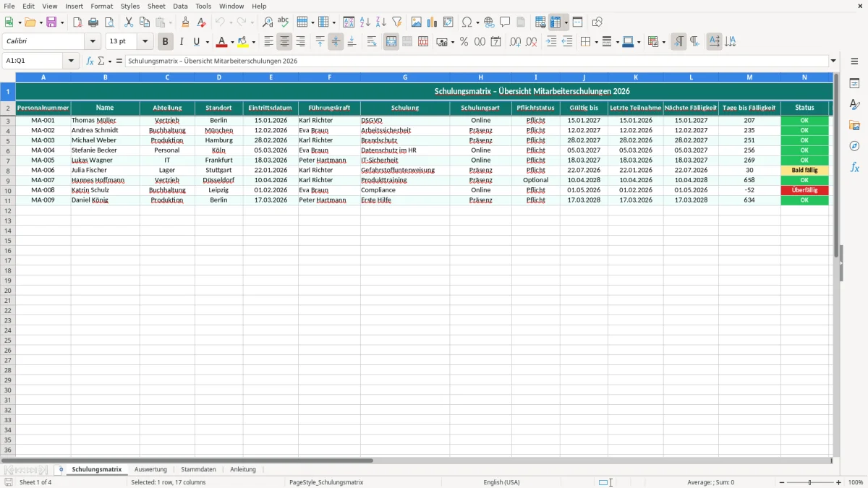Viewport: 868px width, 488px height.
Task: Click the Copy icon
Action: pyautogui.click(x=145, y=22)
